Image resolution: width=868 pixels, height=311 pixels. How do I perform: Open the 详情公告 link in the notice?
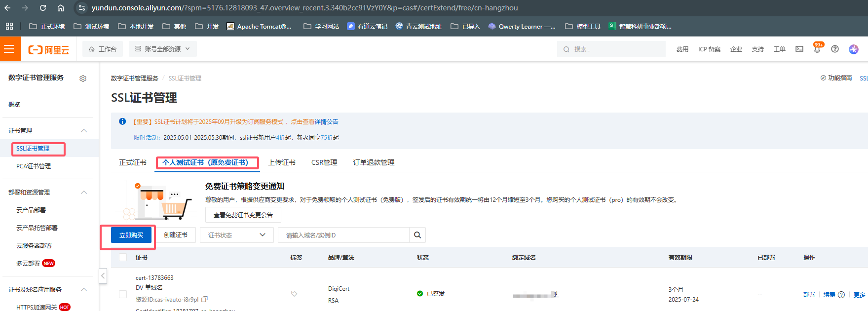pyautogui.click(x=326, y=122)
